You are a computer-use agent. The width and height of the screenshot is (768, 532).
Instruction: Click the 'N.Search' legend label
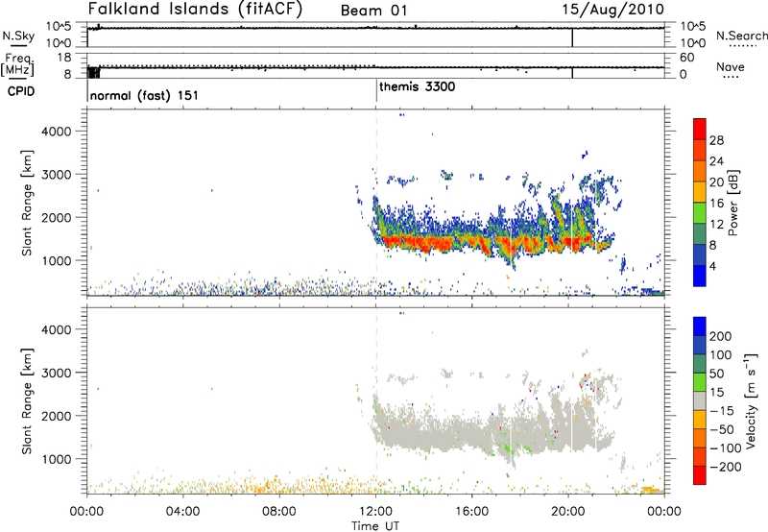741,36
